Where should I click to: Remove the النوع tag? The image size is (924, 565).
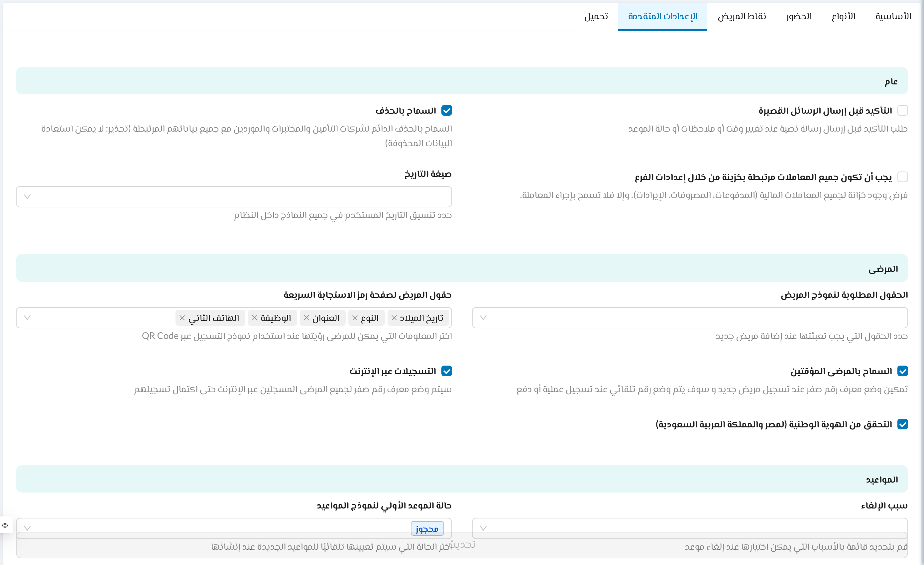[355, 318]
